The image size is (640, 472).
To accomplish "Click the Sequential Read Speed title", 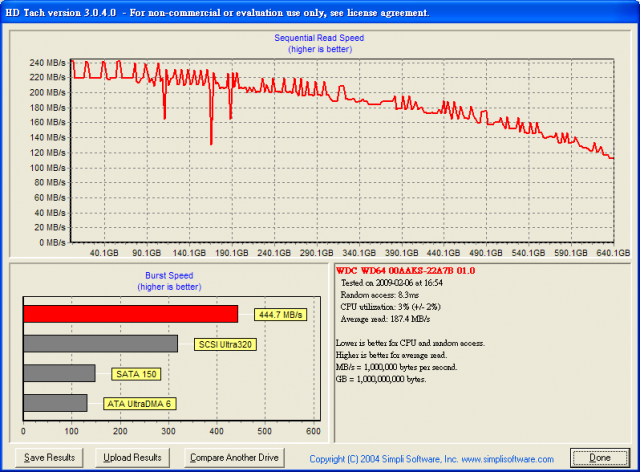I will tap(319, 38).
